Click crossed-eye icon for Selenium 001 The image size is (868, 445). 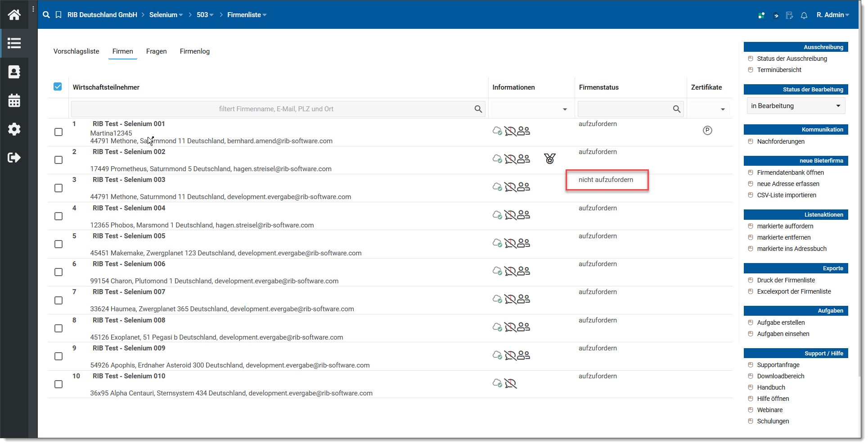tap(510, 131)
